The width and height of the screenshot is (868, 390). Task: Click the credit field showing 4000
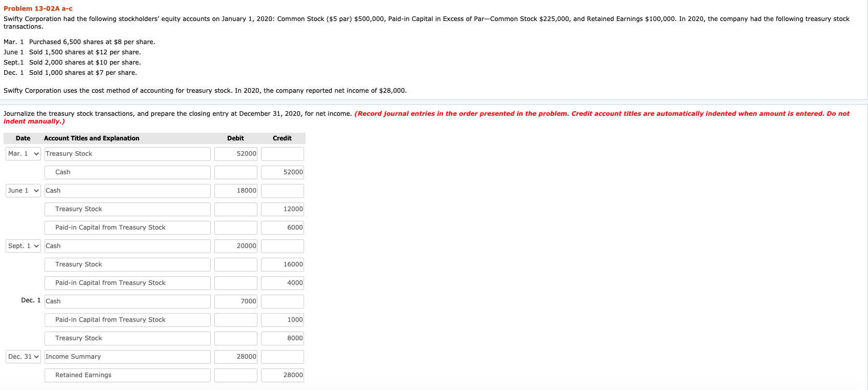282,283
